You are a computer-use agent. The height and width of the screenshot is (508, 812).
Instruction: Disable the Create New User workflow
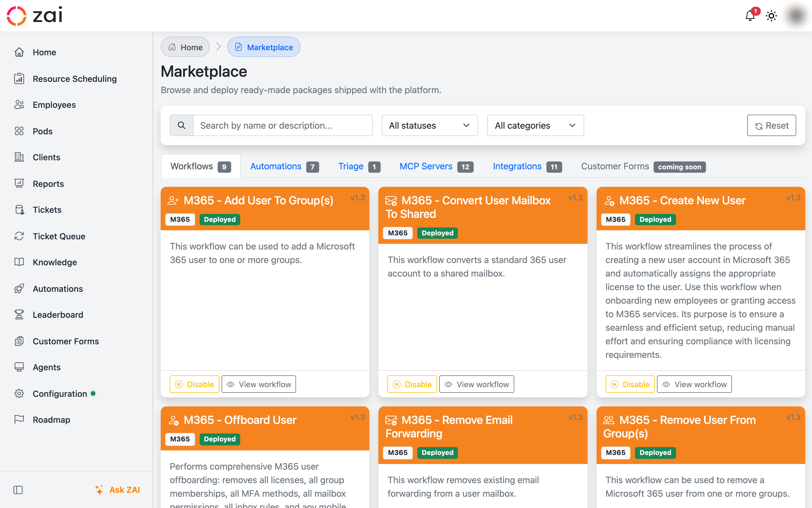[x=630, y=384]
